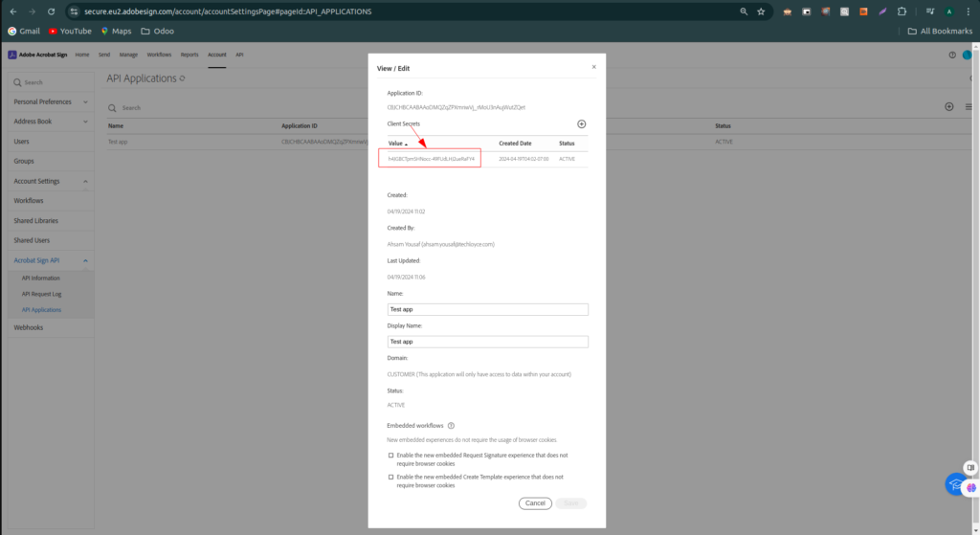Open the Reports tab

coord(189,55)
